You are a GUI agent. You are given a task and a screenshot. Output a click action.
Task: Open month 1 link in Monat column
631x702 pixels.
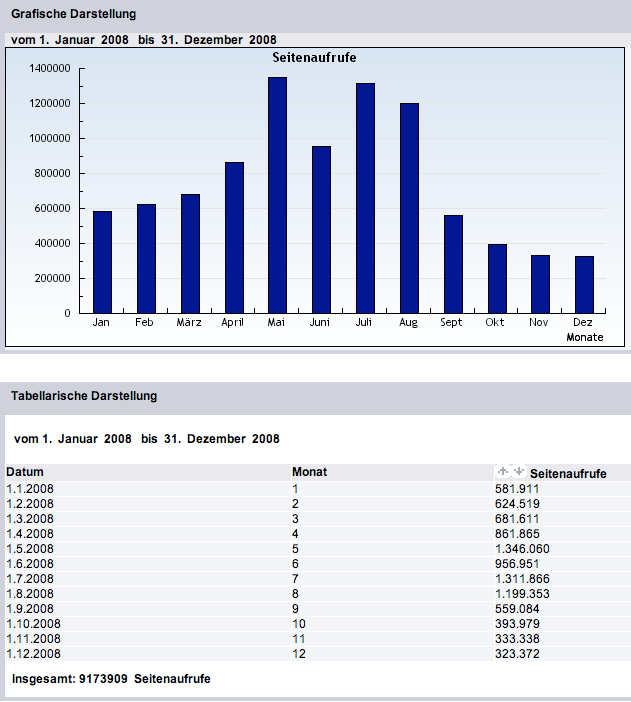[x=295, y=488]
